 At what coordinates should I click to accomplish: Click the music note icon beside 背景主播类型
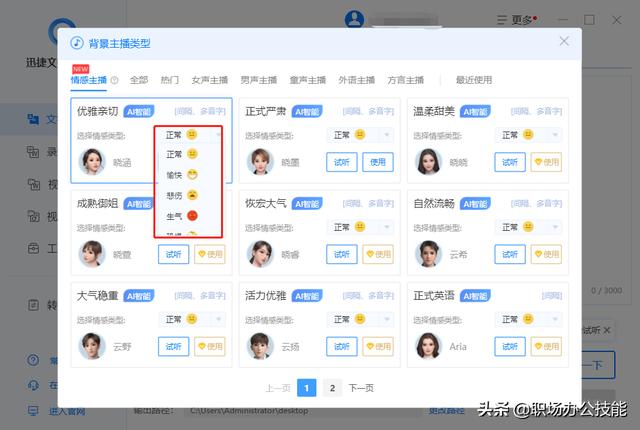pos(77,43)
